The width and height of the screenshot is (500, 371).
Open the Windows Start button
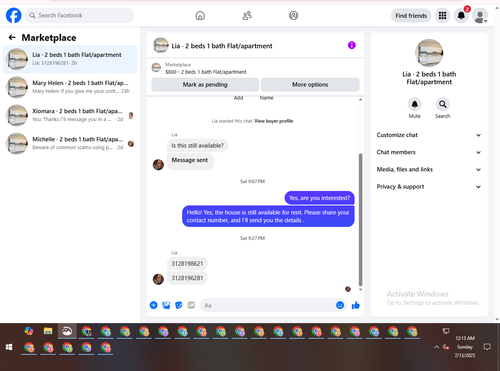[x=9, y=347]
